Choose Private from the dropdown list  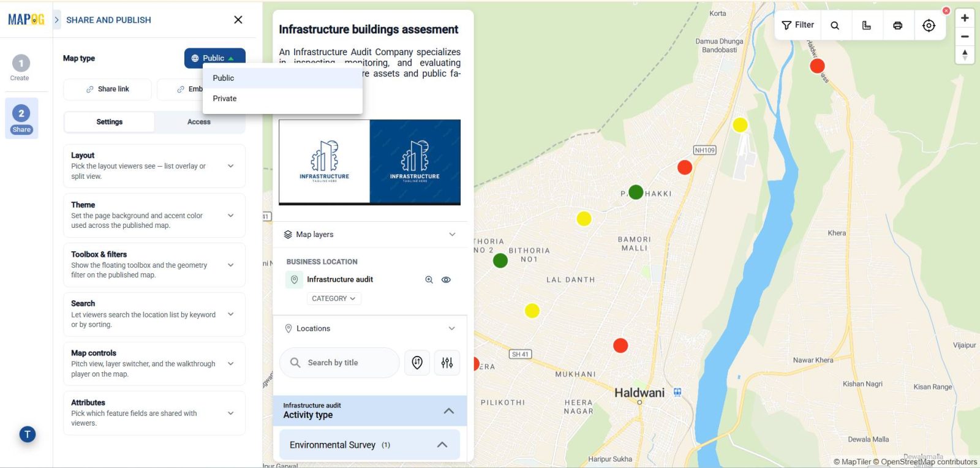pos(282,99)
